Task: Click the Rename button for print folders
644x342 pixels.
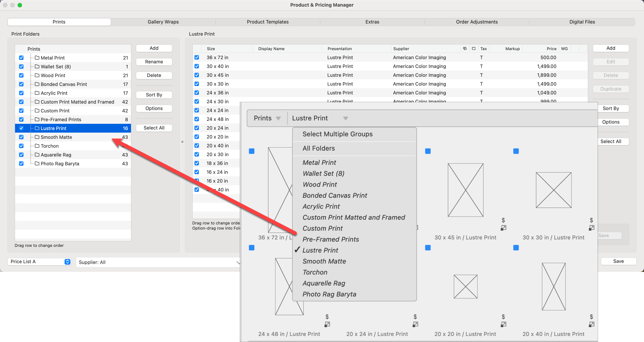Action: [154, 62]
